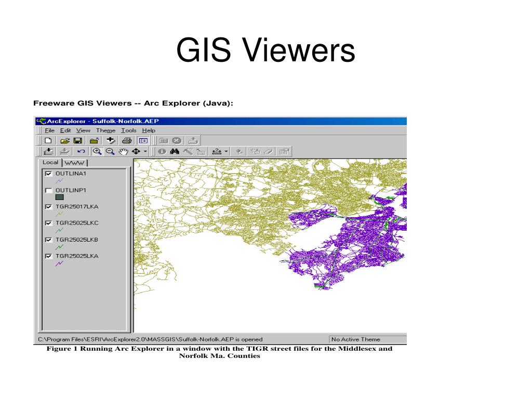Click the olive TGR25017LKA line symbol
The width and height of the screenshot is (532, 399).
[x=59, y=214]
